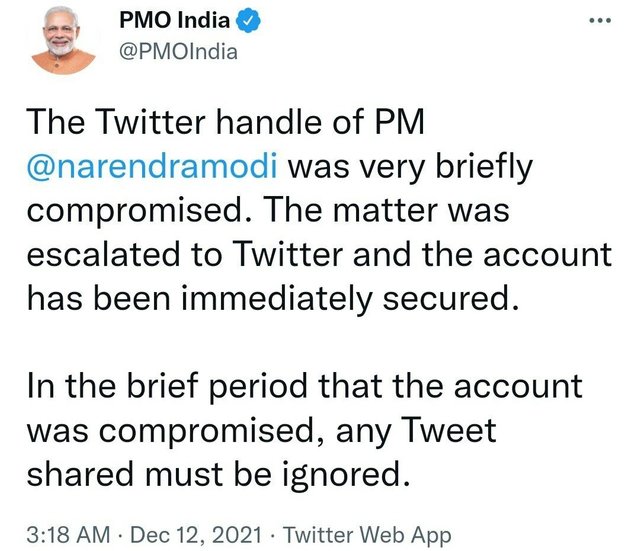Click the phrase 'escalated to Twitter'
640x551 pixels.
tap(184, 254)
